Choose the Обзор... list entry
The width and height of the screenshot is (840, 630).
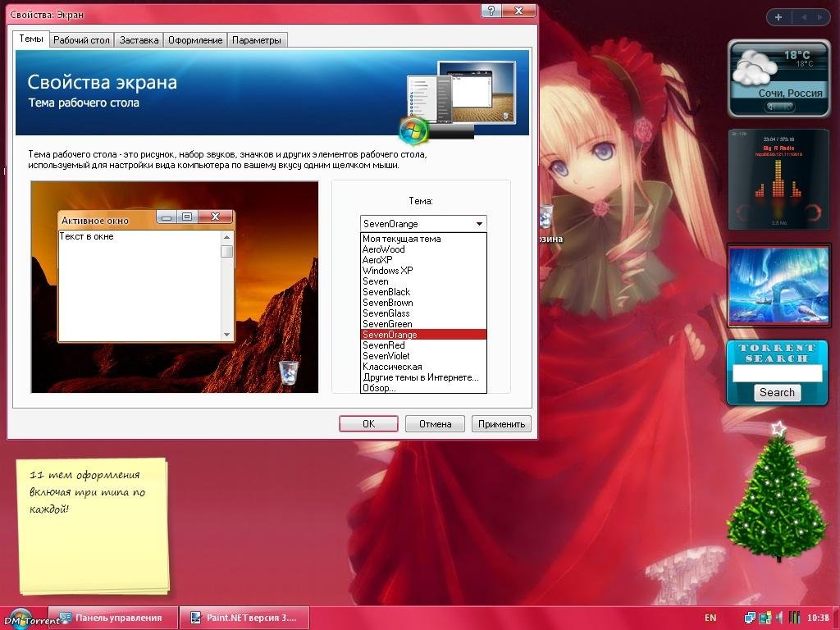(x=423, y=388)
